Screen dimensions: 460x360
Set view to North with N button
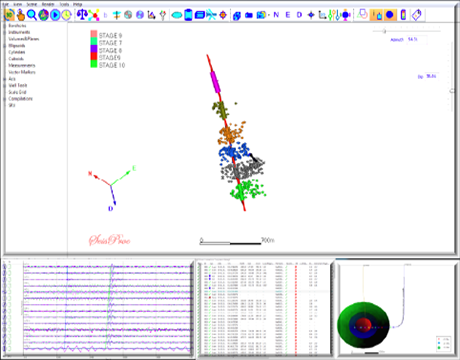click(276, 15)
